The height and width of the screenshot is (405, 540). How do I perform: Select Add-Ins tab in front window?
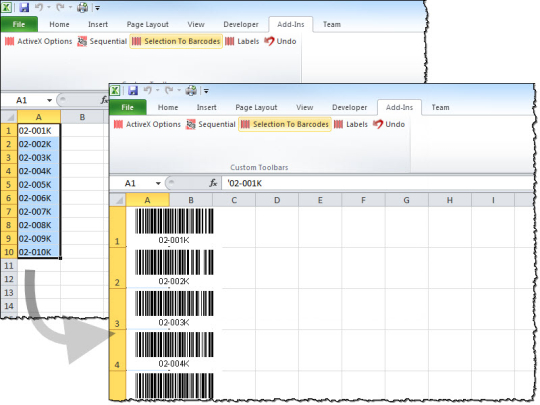[x=399, y=107]
